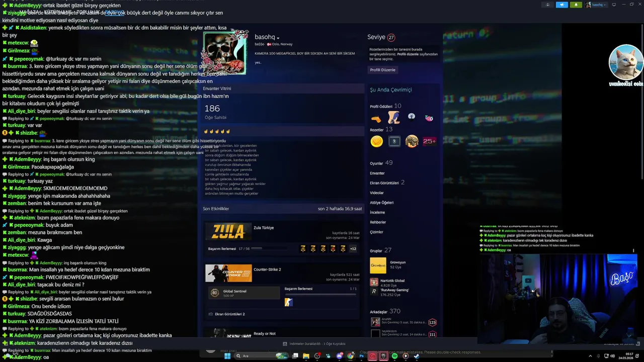The height and width of the screenshot is (362, 644).
Task: Click the 25+ badge icon
Action: (429, 142)
